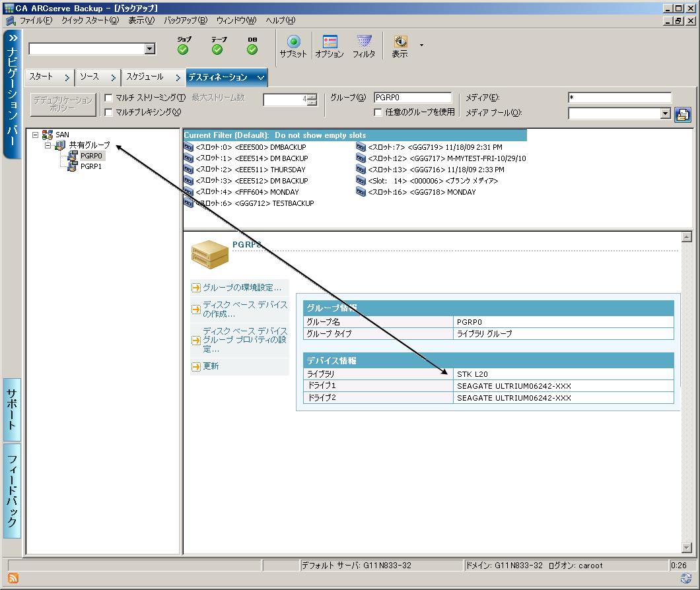Click the RSS feed icon in status bar

click(x=13, y=578)
